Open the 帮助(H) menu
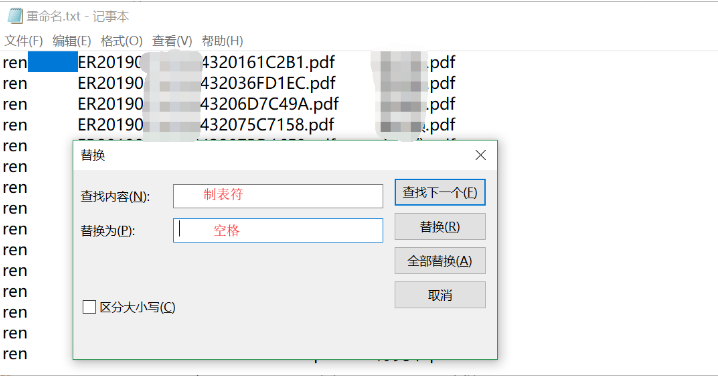The width and height of the screenshot is (718, 380). coord(223,41)
